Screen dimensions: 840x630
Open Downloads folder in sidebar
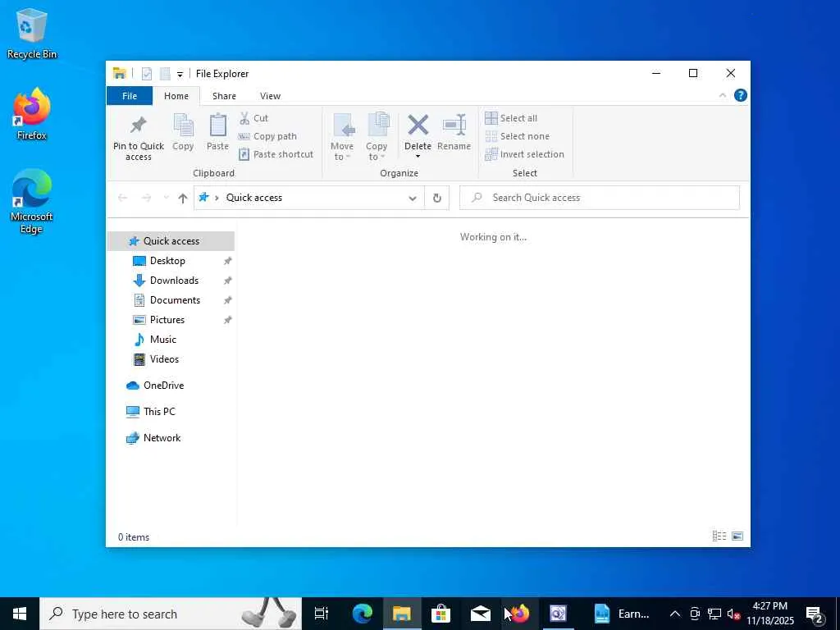pyautogui.click(x=174, y=281)
